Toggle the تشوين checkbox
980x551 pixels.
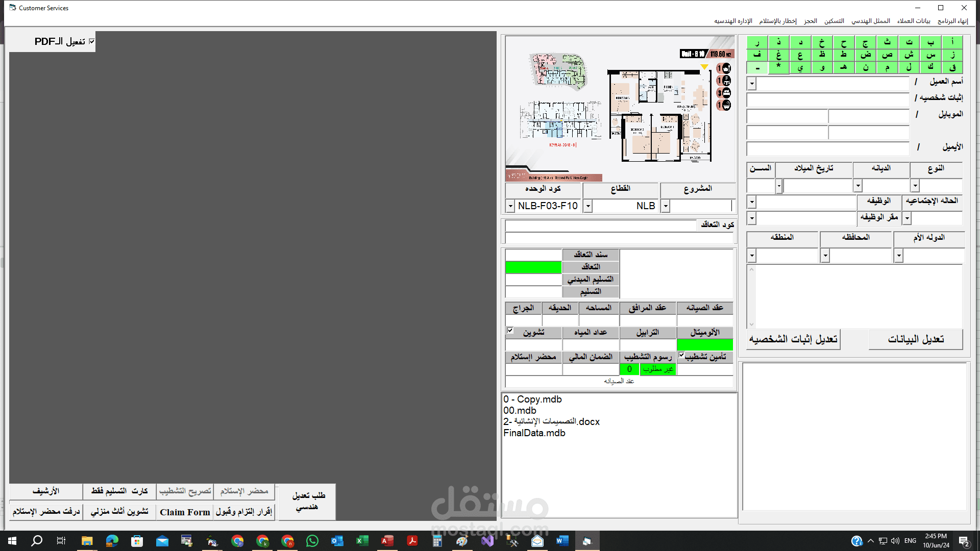pyautogui.click(x=510, y=331)
